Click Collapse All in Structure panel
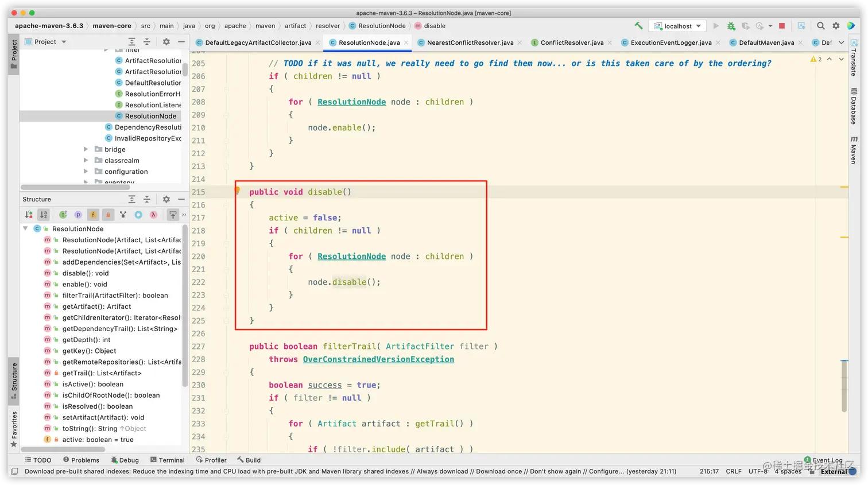The image size is (868, 485). (x=146, y=199)
